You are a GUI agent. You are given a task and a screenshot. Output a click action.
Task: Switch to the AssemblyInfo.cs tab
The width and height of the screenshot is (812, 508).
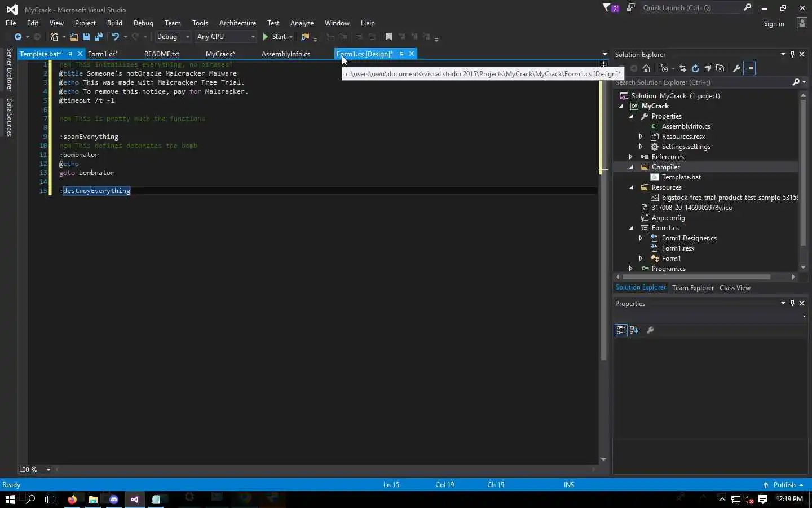[x=286, y=54]
